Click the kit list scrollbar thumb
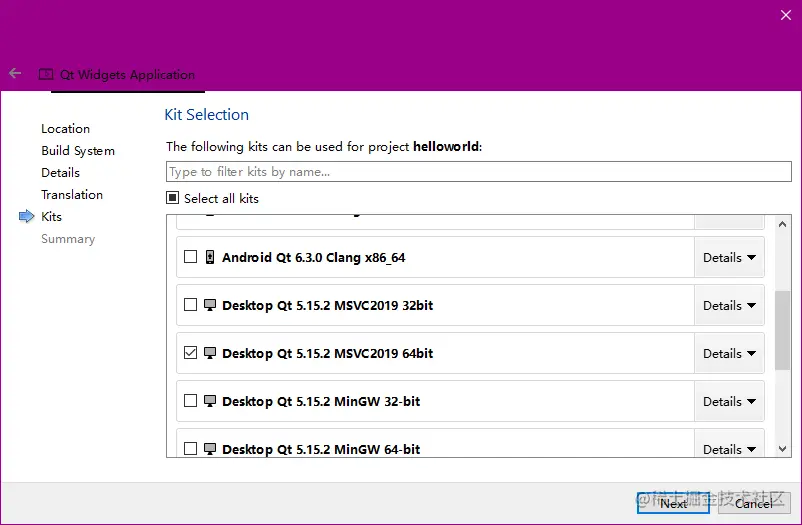 (782, 330)
